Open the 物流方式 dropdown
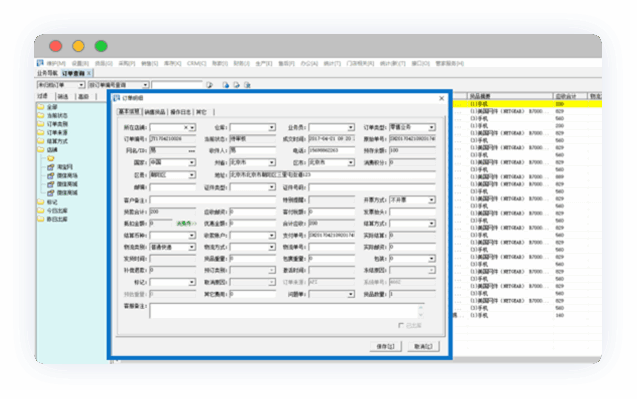The width and height of the screenshot is (637, 399). coord(271,247)
